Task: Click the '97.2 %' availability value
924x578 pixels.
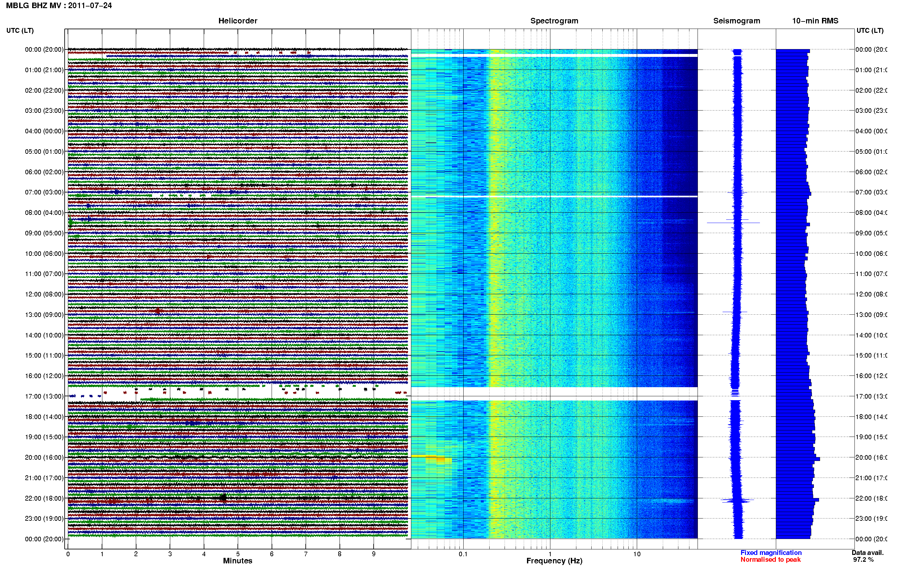Action: click(x=863, y=560)
